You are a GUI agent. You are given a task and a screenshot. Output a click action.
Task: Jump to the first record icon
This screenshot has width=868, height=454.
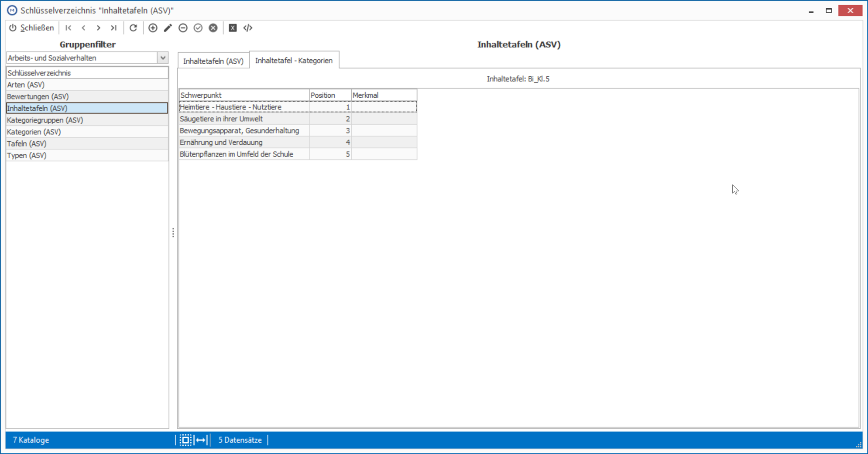click(x=69, y=28)
